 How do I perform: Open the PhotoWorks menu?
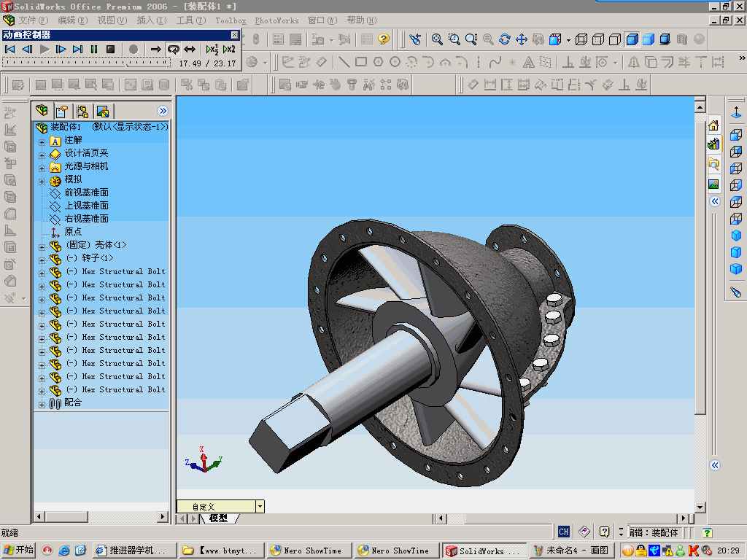click(x=276, y=20)
